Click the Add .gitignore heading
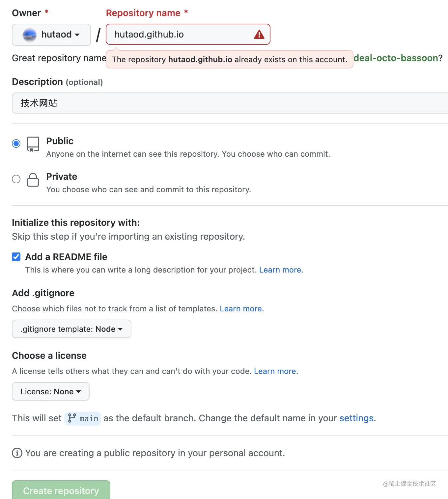Screen dimensions: 448x499 (x=43, y=293)
